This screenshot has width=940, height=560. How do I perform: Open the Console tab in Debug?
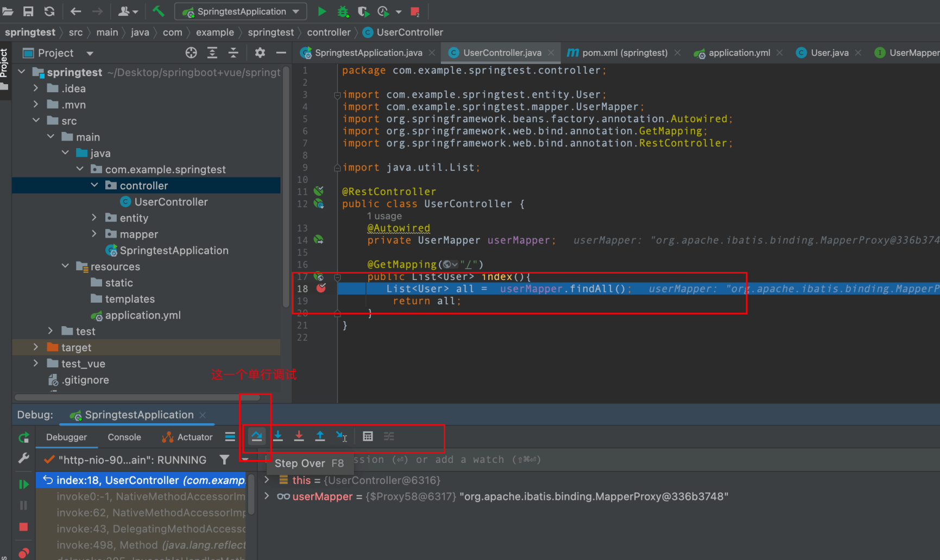[x=124, y=437]
